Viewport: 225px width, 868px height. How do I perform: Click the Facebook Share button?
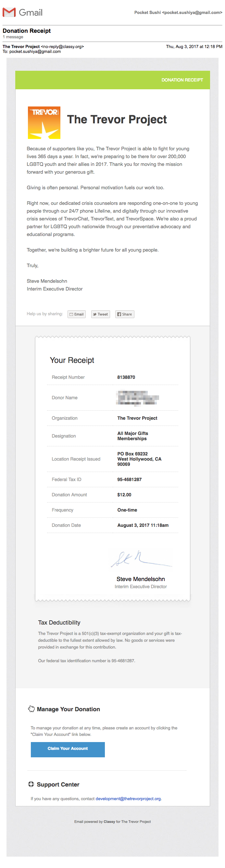[x=125, y=314]
